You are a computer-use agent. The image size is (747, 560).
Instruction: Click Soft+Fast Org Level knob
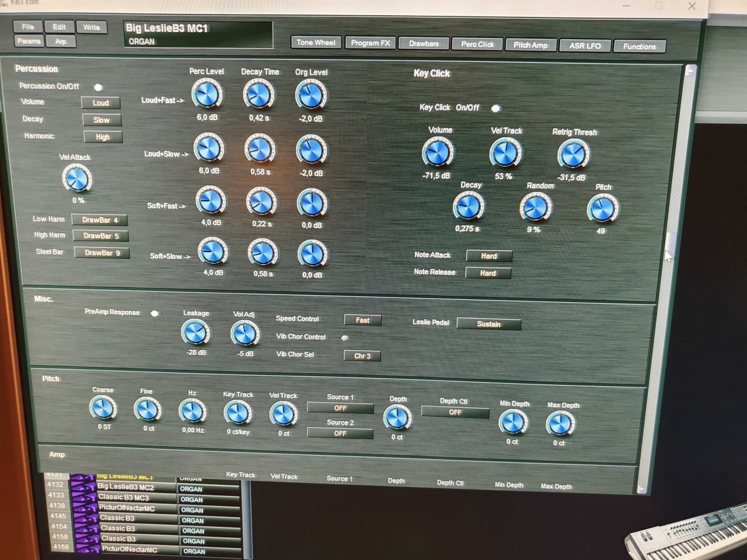312,203
